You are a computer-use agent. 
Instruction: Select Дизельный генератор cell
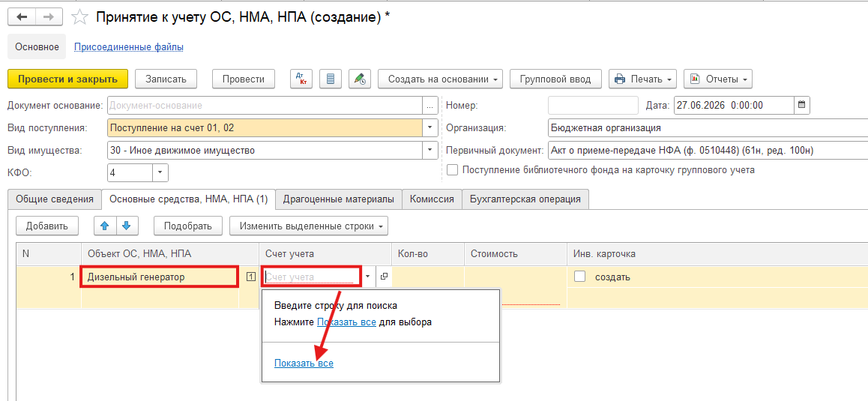160,277
